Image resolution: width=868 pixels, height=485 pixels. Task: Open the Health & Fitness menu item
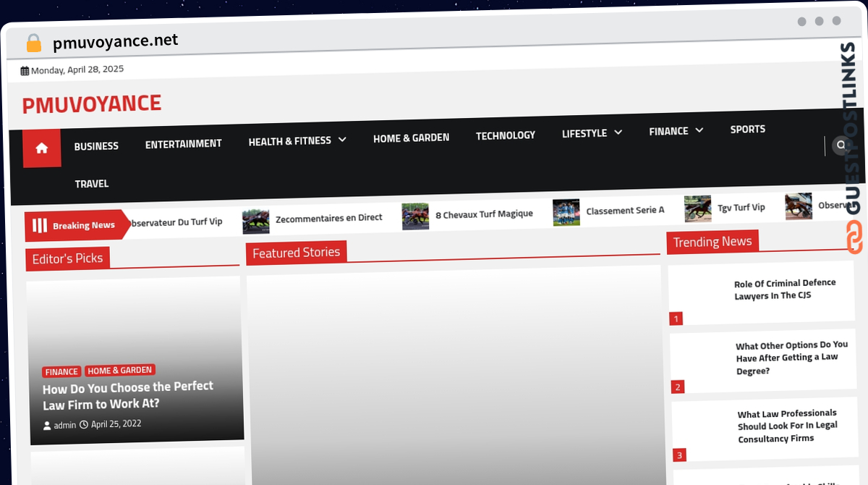click(x=290, y=141)
